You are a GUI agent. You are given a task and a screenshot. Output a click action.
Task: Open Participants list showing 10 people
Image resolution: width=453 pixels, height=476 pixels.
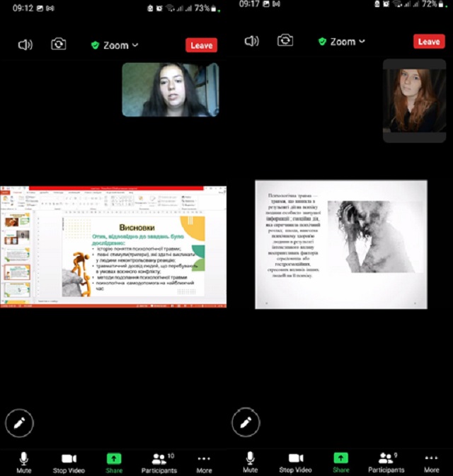pyautogui.click(x=159, y=463)
